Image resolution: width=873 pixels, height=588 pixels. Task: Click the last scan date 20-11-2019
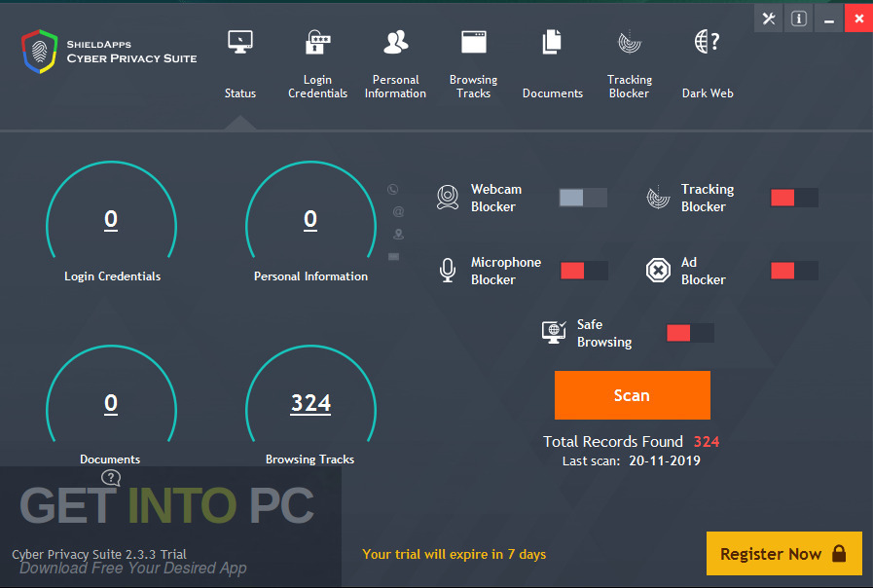tap(665, 460)
